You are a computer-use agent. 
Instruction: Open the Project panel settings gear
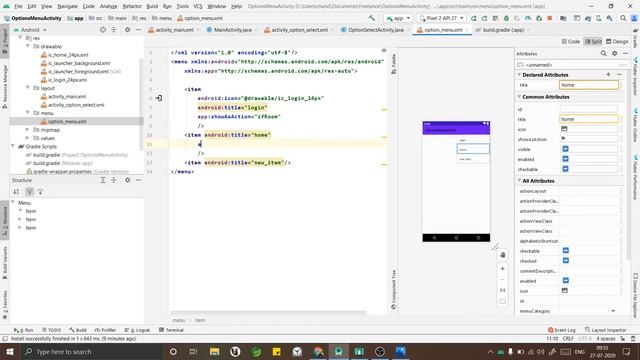click(x=127, y=30)
